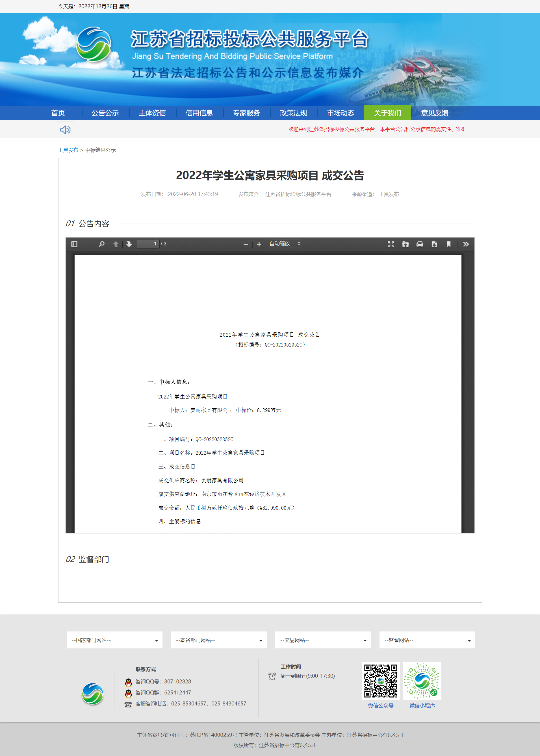Open the 专家服务 navigation tab

pyautogui.click(x=246, y=113)
